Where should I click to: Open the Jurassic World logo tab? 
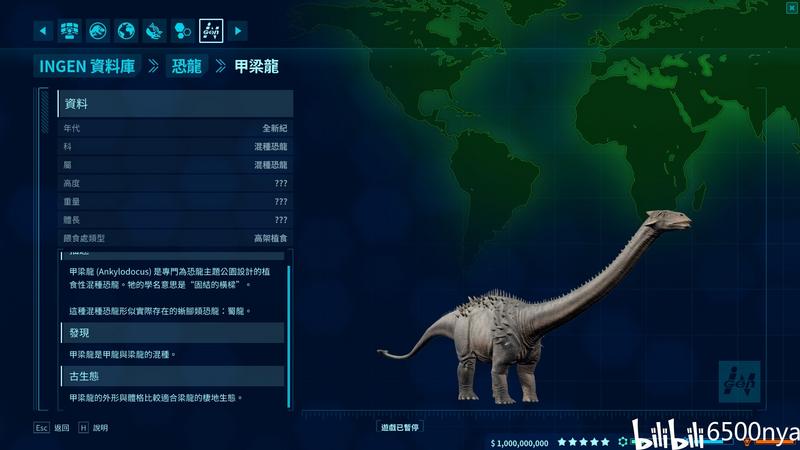pyautogui.click(x=98, y=31)
